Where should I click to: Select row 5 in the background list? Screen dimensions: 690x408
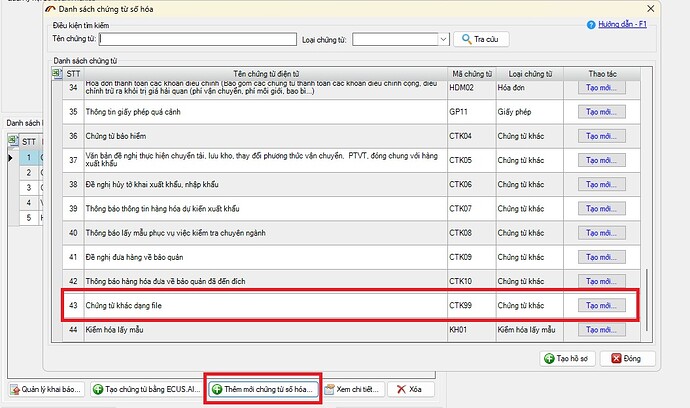[29, 217]
